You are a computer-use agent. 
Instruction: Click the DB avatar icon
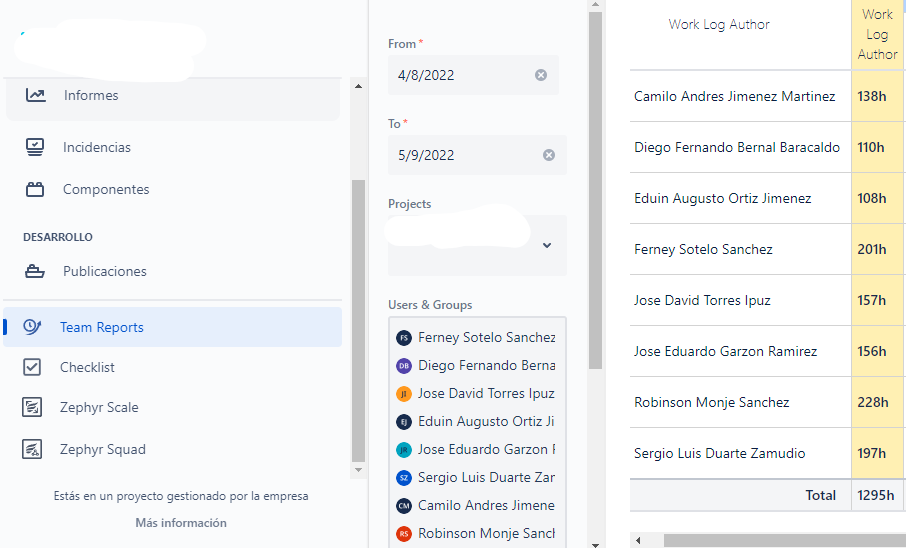pos(404,365)
